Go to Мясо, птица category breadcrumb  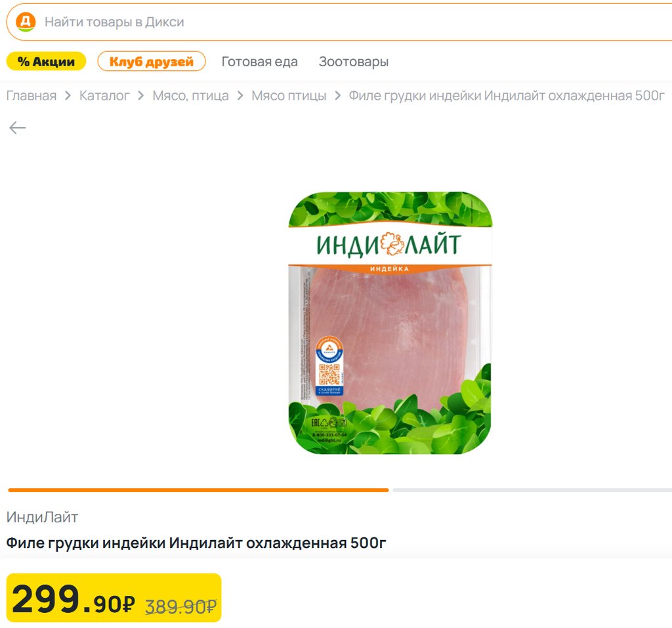point(190,96)
